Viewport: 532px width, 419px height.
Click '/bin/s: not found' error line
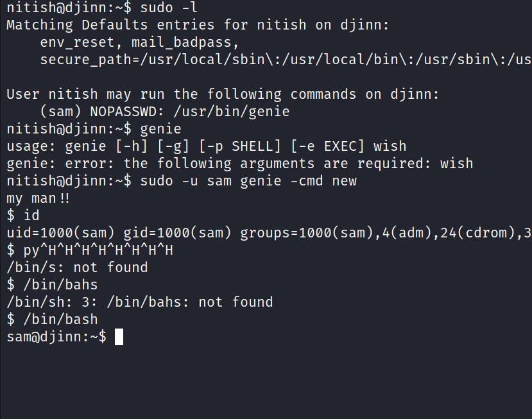click(77, 268)
